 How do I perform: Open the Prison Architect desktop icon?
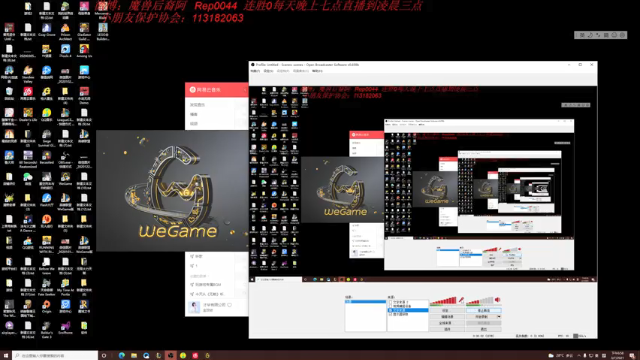coord(65,31)
